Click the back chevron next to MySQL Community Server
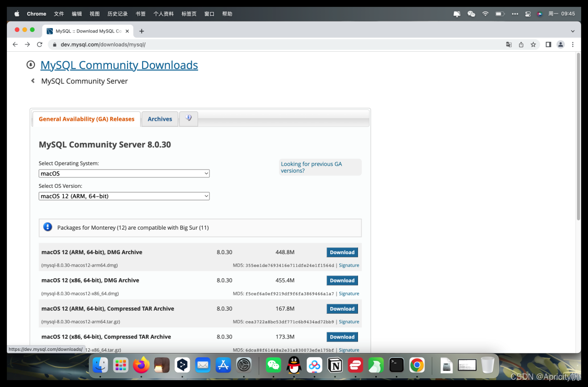 pos(33,81)
